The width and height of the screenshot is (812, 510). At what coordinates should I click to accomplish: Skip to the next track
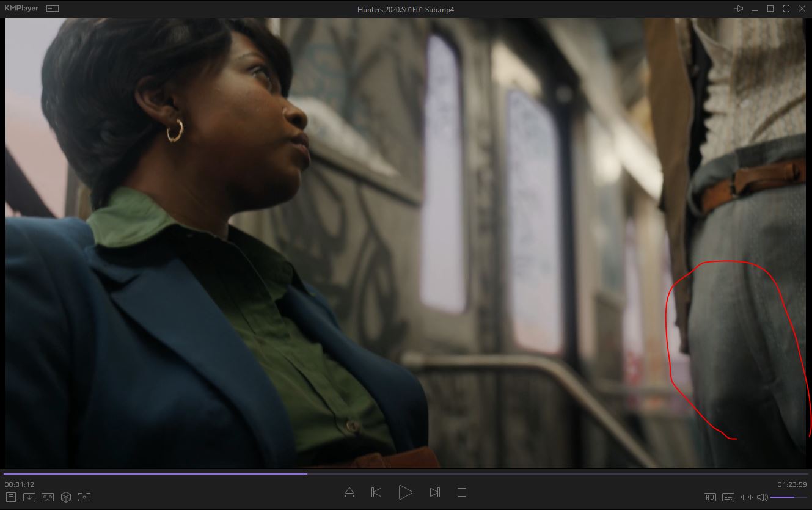[434, 492]
